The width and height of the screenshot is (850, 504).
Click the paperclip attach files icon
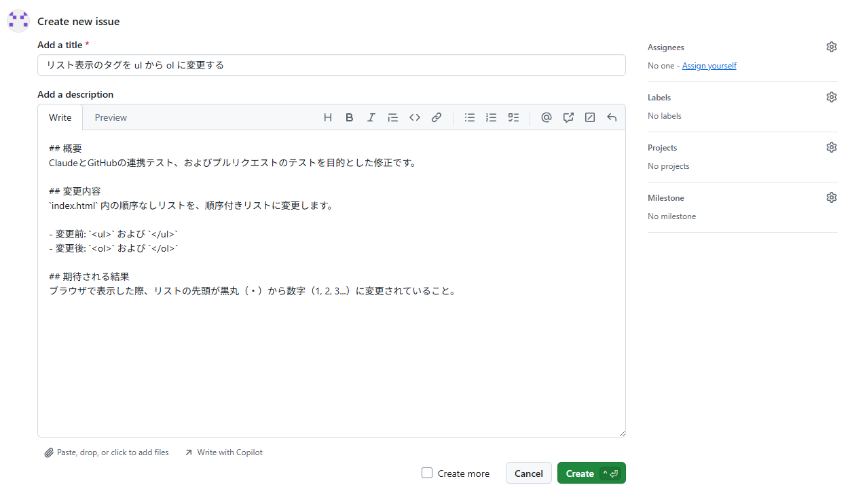coord(49,452)
